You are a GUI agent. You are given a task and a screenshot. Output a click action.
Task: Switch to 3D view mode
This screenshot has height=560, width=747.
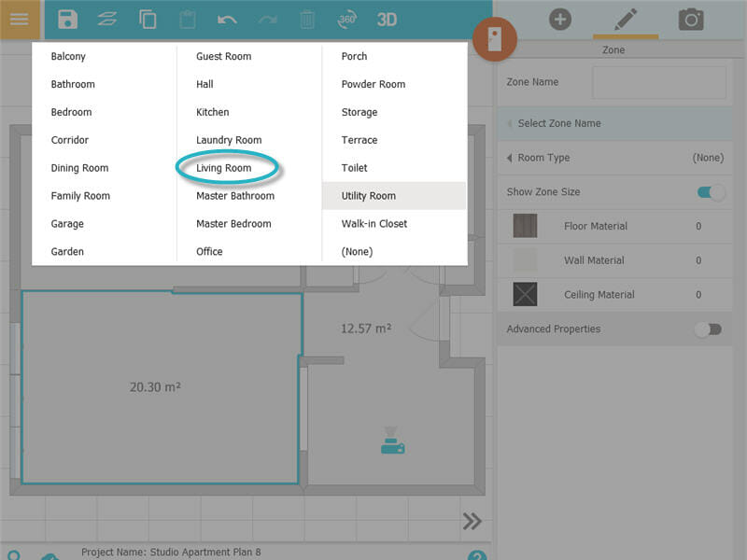coord(387,20)
